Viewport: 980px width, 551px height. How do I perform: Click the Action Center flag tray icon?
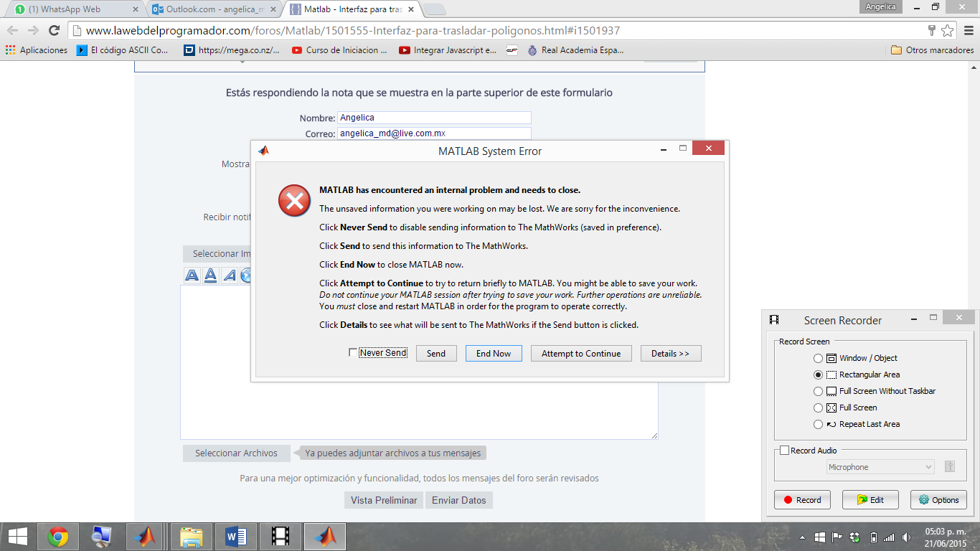(837, 537)
